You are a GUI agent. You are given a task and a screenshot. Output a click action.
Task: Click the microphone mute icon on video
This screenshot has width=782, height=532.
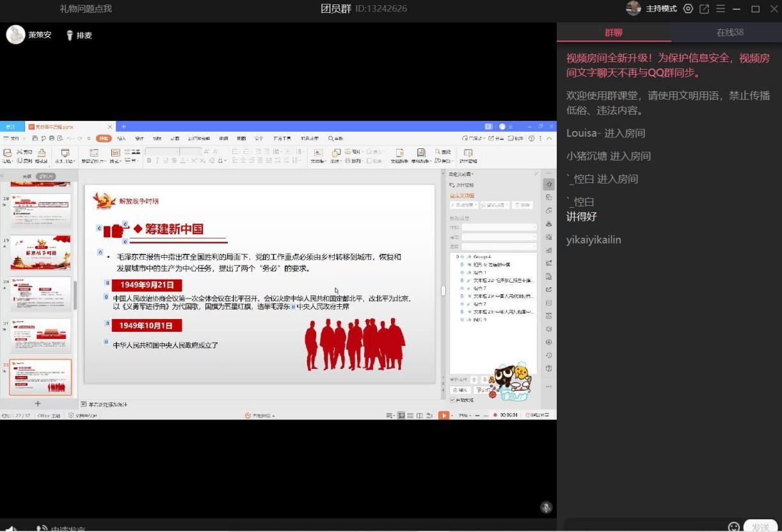(546, 507)
